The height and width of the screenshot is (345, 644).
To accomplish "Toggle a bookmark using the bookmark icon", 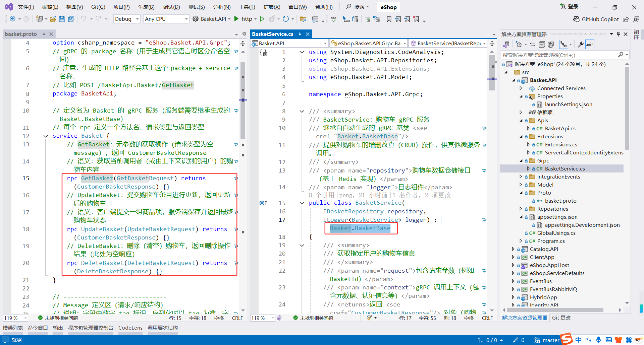I will [389, 19].
